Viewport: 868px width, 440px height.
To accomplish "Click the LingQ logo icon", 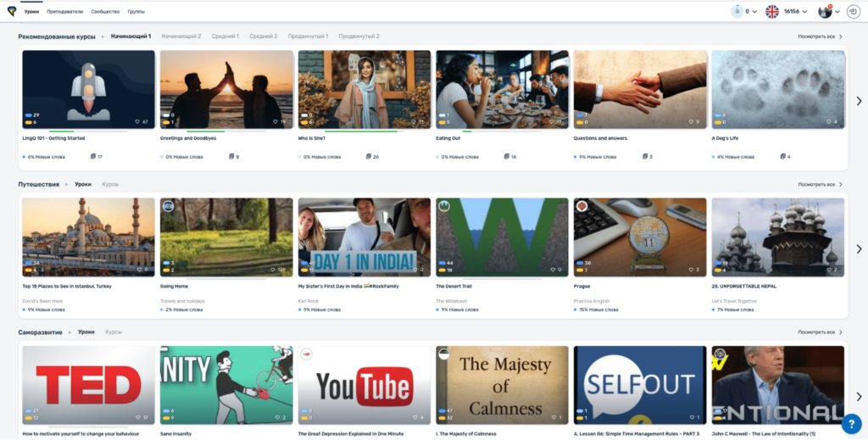I will pos(11,11).
